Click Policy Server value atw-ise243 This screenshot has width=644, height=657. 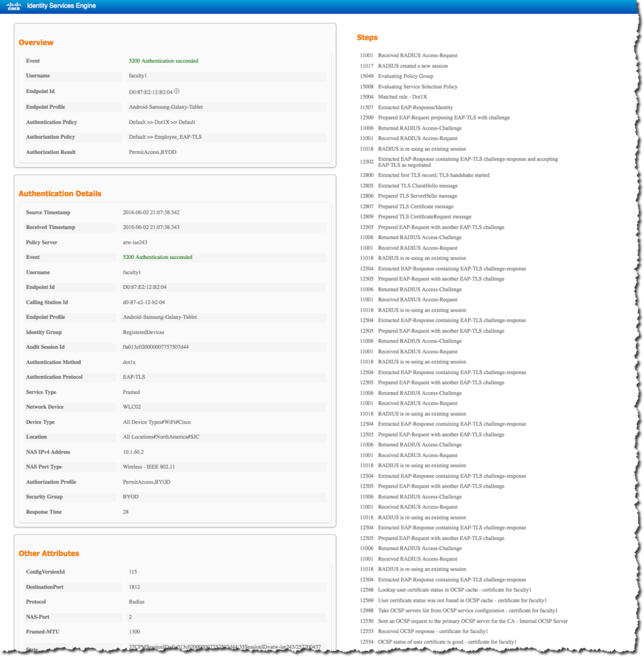pyautogui.click(x=135, y=242)
